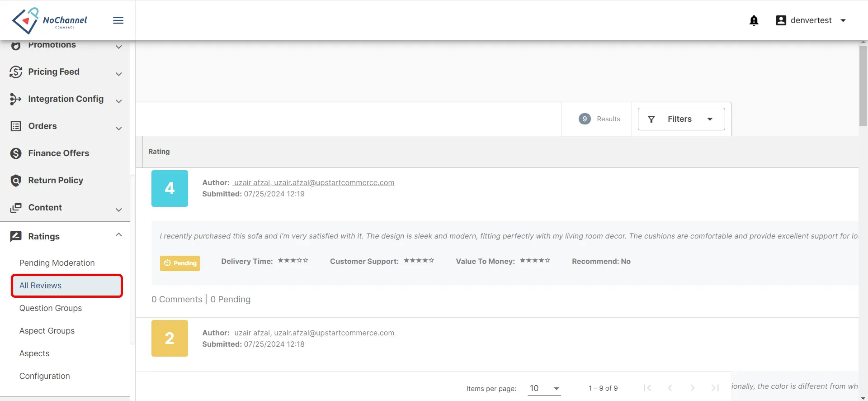868x401 pixels.
Task: Open Pending Moderation page
Action: click(57, 263)
